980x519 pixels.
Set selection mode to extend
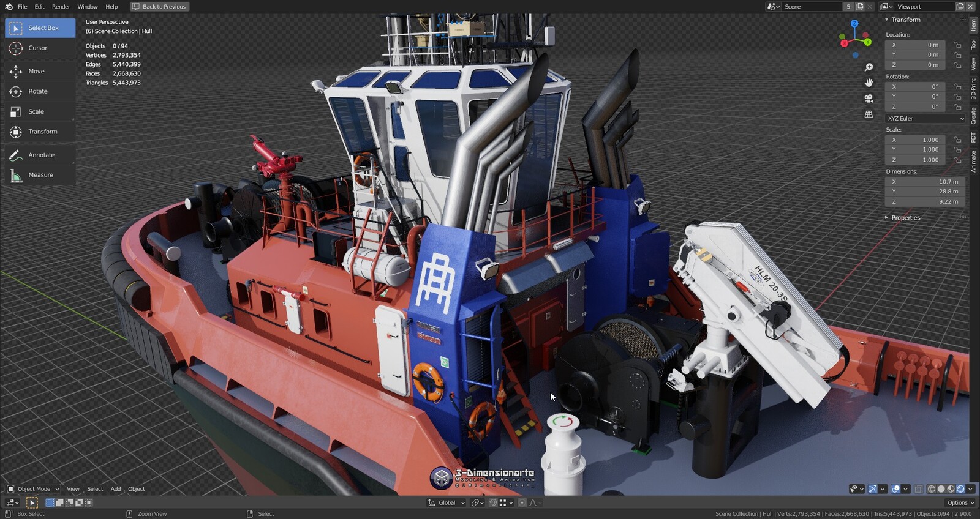(60, 502)
